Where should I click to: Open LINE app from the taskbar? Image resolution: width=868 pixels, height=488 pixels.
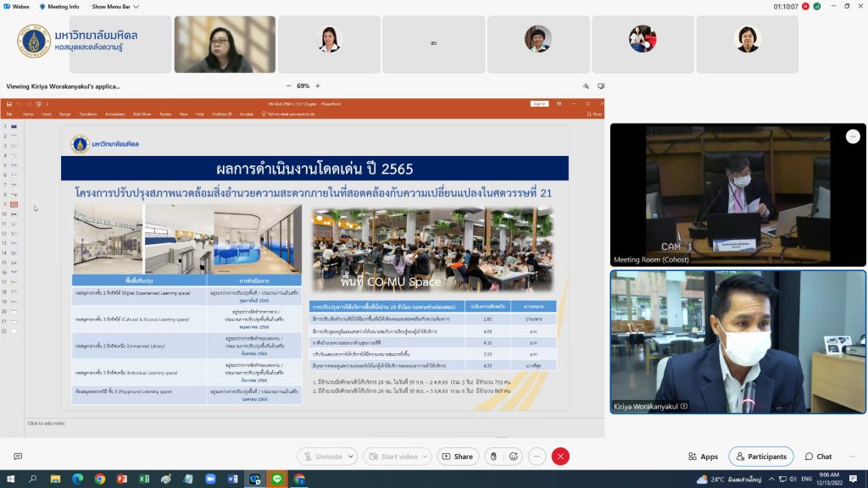(x=276, y=480)
